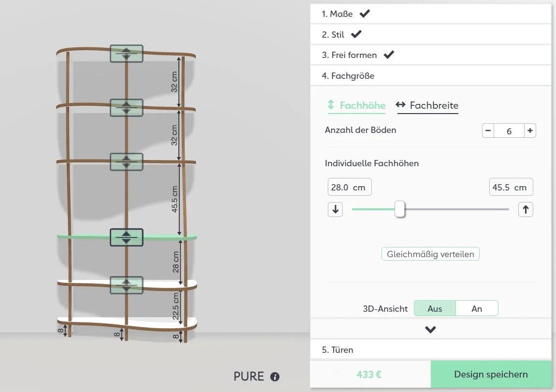
Task: Click the PURE label
Action: [249, 377]
